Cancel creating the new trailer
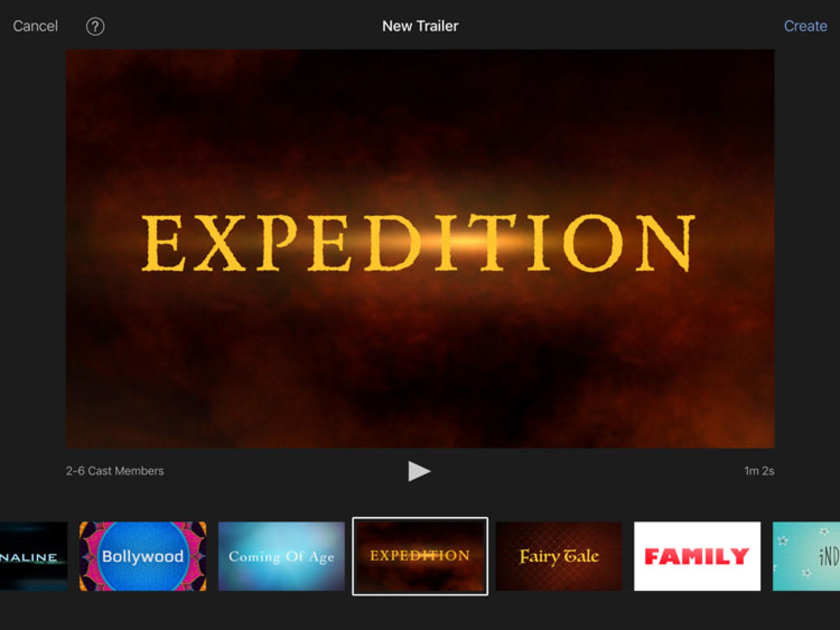 35,25
